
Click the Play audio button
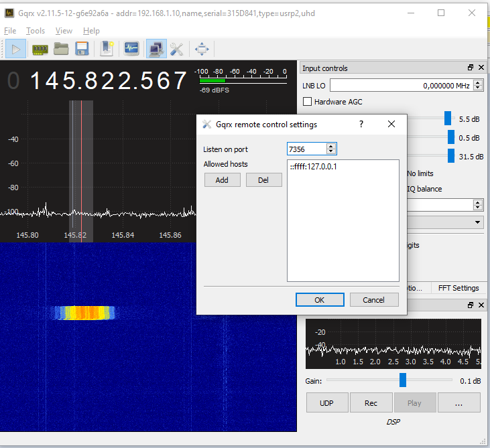click(415, 403)
